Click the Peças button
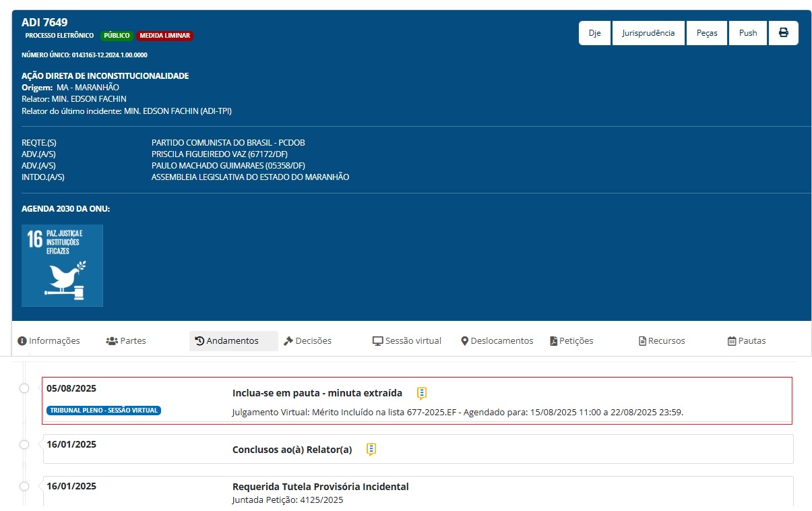Image resolution: width=812 pixels, height=511 pixels. [x=707, y=33]
